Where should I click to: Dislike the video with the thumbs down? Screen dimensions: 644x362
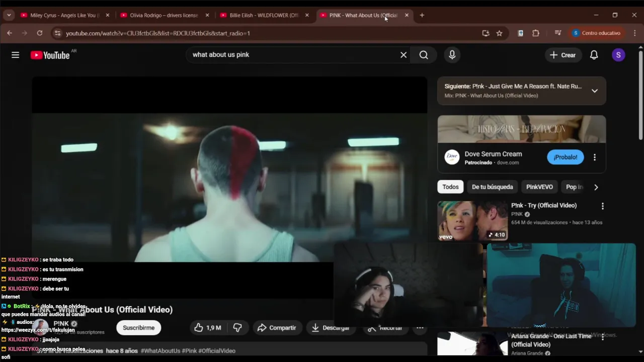click(237, 328)
